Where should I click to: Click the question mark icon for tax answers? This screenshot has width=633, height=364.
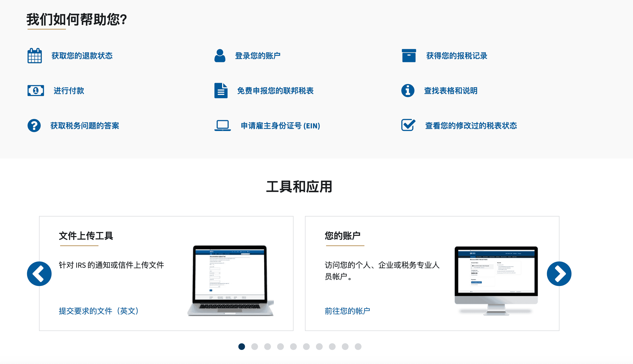pyautogui.click(x=34, y=125)
